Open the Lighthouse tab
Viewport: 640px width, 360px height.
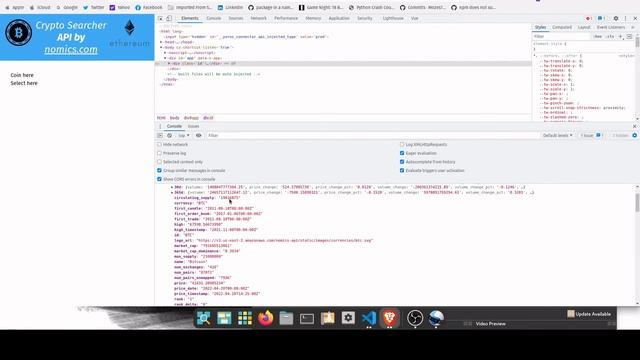(393, 18)
